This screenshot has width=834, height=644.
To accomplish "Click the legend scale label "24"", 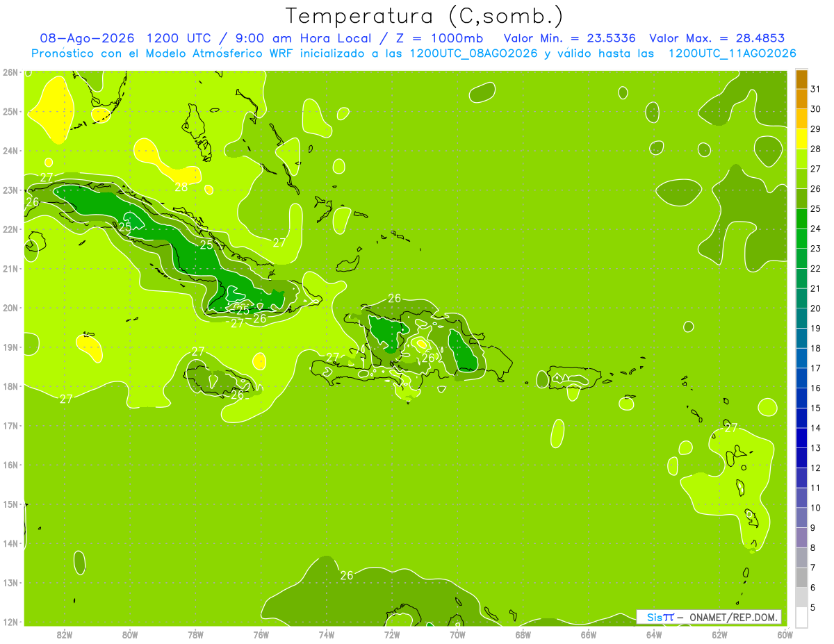I will pyautogui.click(x=815, y=229).
